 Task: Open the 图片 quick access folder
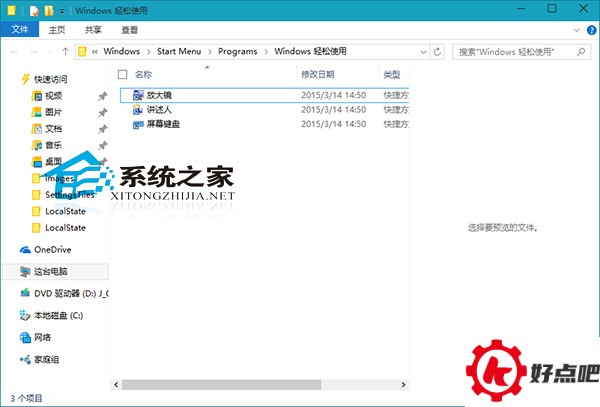click(x=54, y=112)
